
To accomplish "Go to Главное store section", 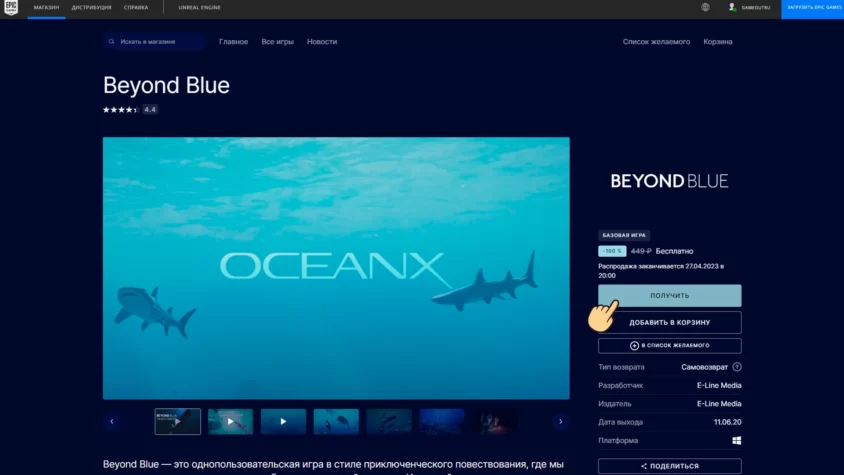I will [x=234, y=41].
